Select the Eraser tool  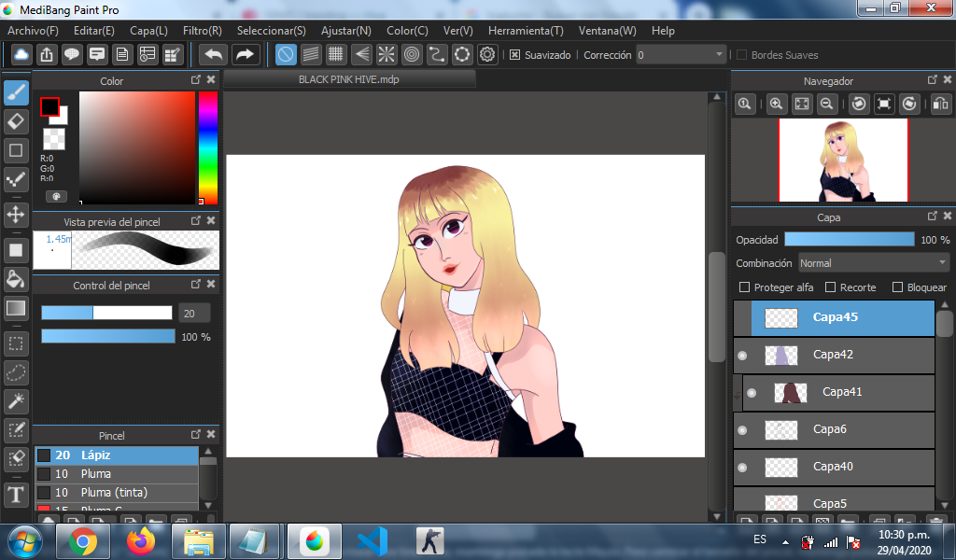17,121
